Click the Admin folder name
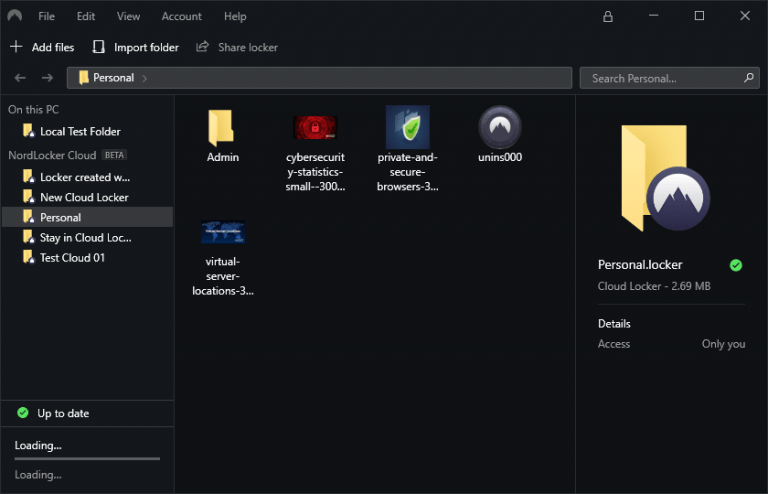The height and width of the screenshot is (494, 768). (223, 157)
